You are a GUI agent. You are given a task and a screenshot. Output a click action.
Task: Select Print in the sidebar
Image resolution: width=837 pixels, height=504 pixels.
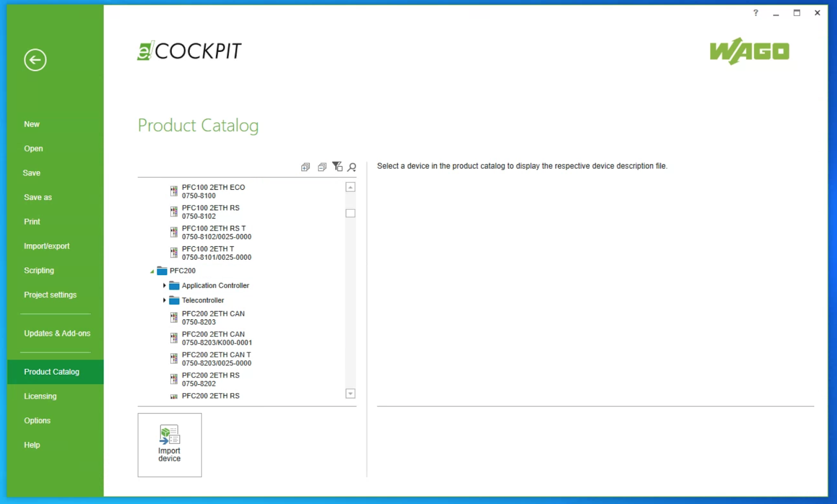tap(32, 222)
